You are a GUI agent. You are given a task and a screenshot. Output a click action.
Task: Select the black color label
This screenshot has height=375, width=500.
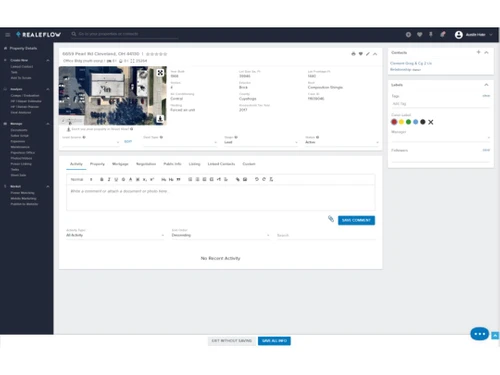point(423,122)
